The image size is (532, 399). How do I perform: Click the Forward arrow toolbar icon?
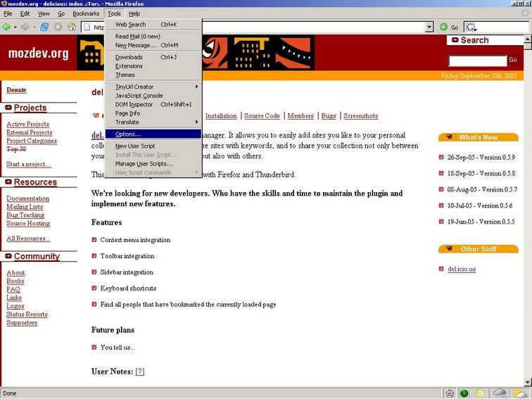tap(25, 27)
